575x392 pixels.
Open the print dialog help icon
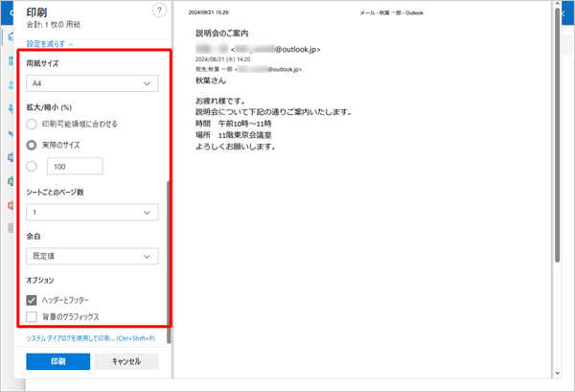tap(159, 11)
